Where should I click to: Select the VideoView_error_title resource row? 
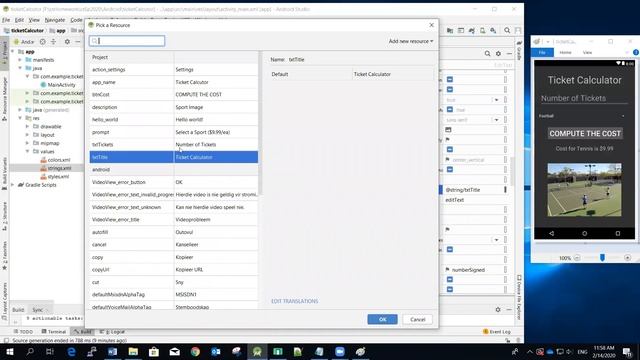click(x=174, y=220)
